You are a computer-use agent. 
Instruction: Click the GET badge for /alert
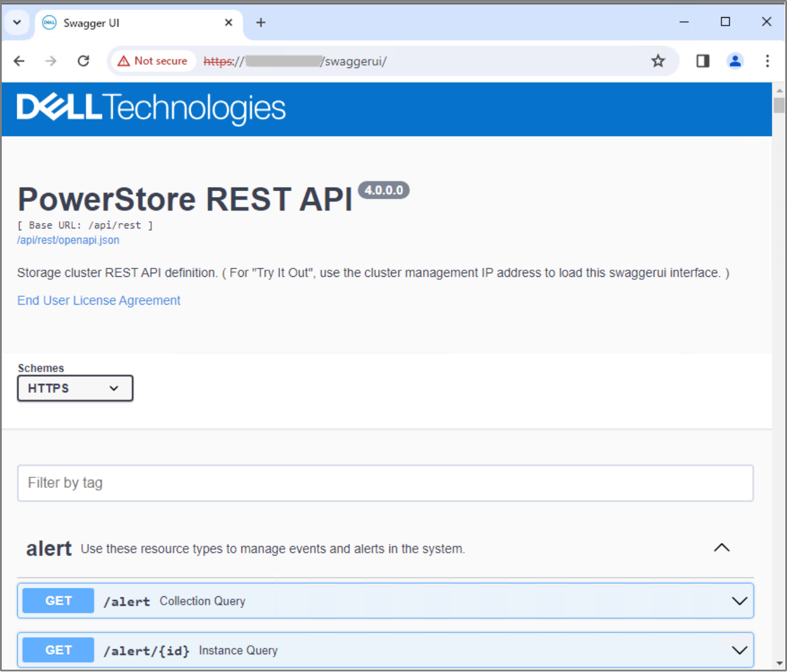58,601
